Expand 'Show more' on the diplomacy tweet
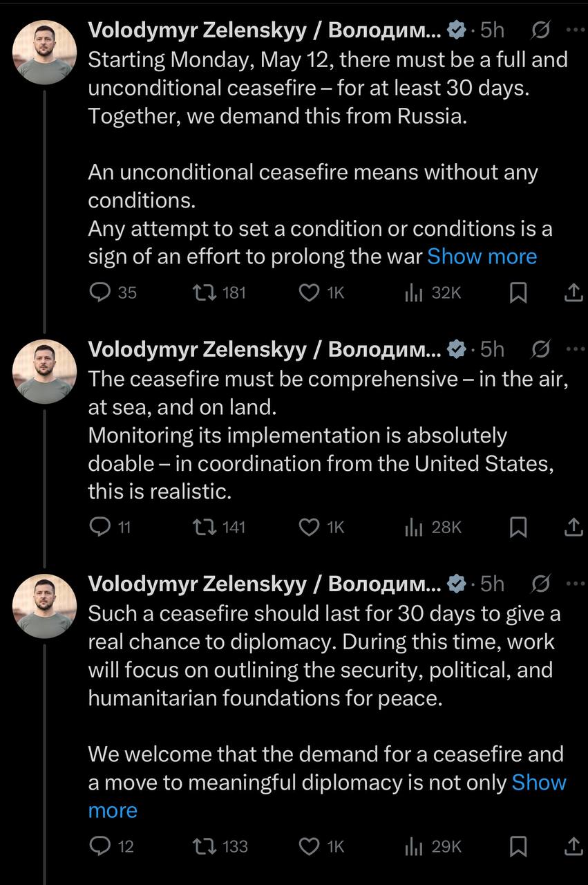588x885 pixels. [x=538, y=783]
